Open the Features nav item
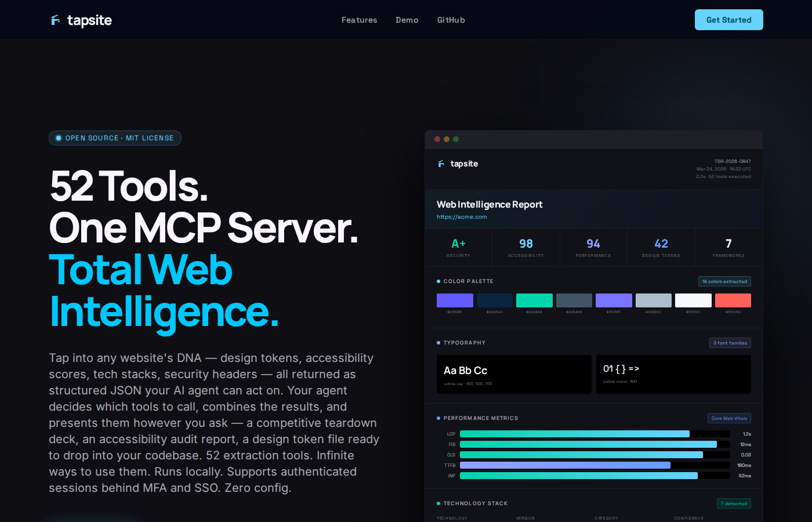The width and height of the screenshot is (812, 522). pos(359,20)
